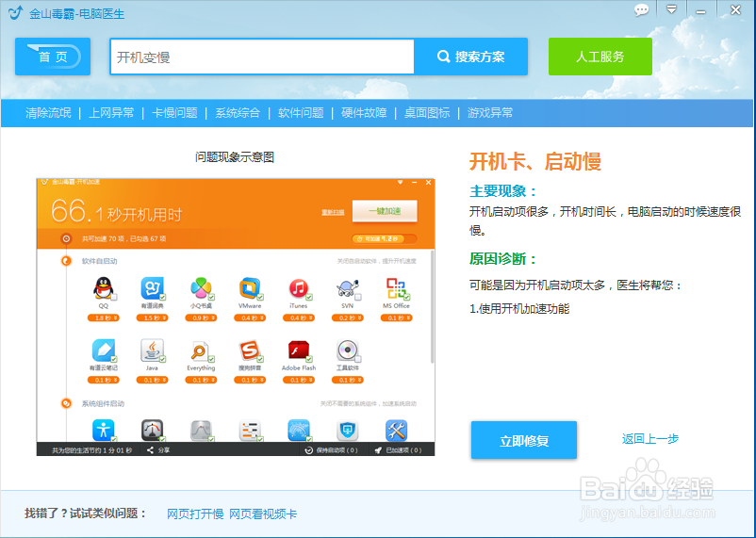
Task: Toggle the checkbox on the 工具软件 item
Action: coord(358,359)
